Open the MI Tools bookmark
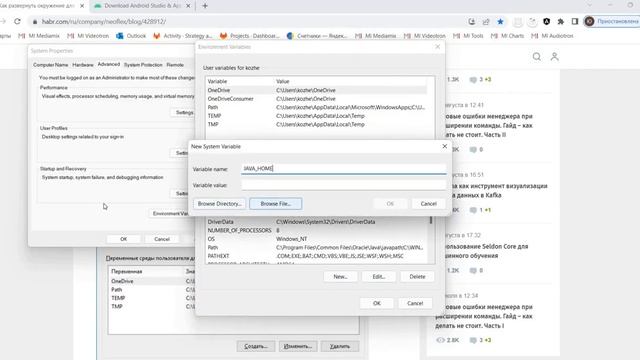 468,36
